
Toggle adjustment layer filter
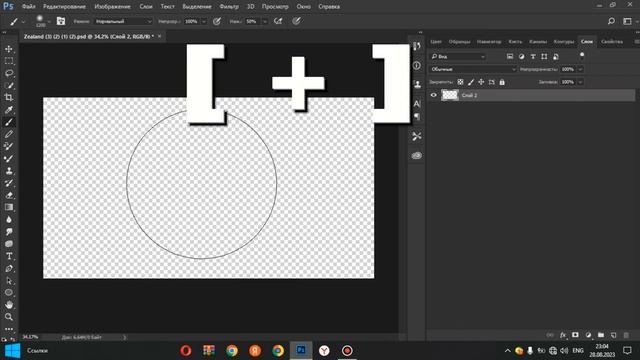tap(521, 56)
